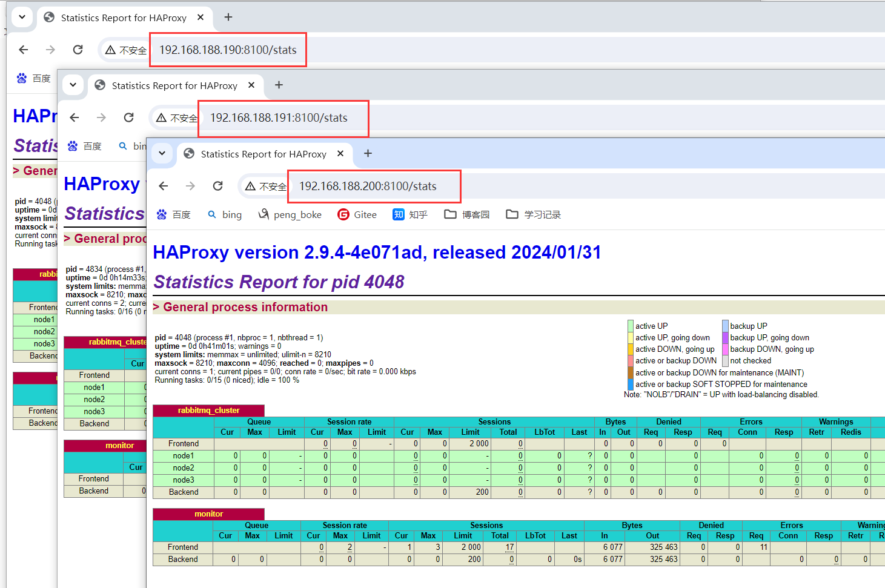Select the Statistics Report tab in 192.168.188.200 window

coord(264,154)
